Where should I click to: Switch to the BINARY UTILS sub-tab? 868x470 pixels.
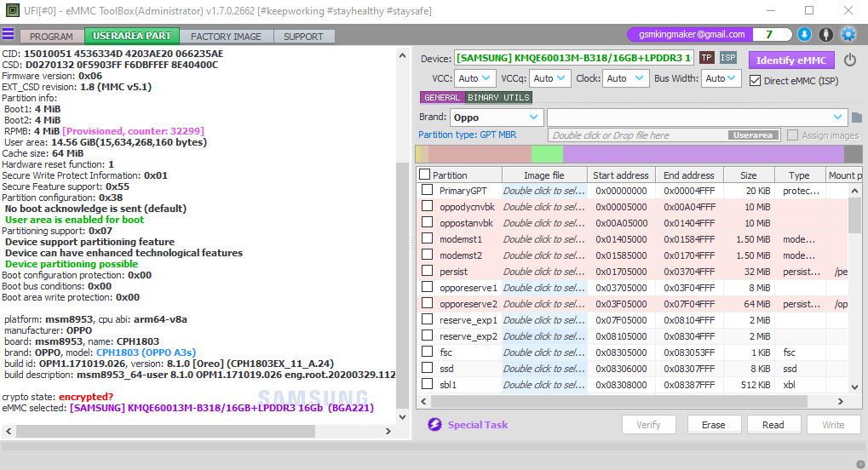pyautogui.click(x=498, y=97)
